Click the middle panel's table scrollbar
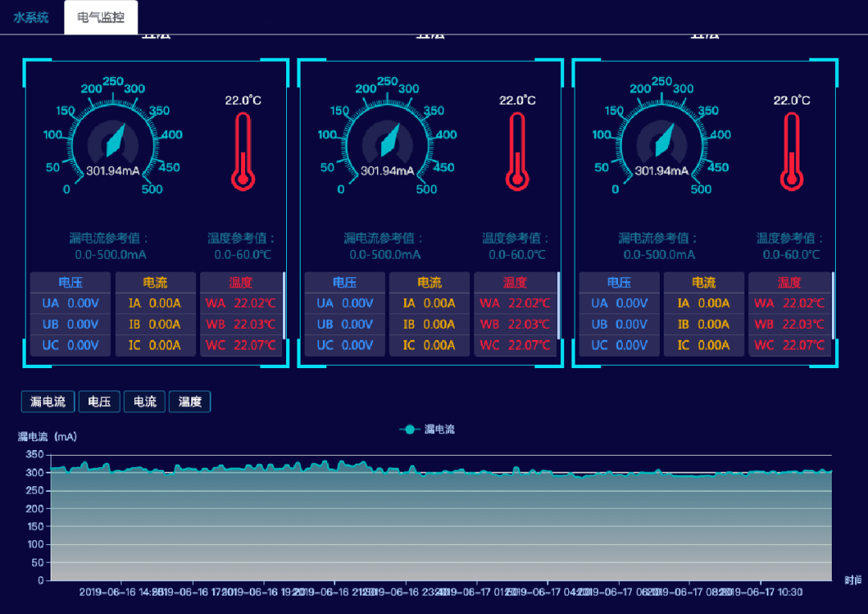 click(x=559, y=305)
